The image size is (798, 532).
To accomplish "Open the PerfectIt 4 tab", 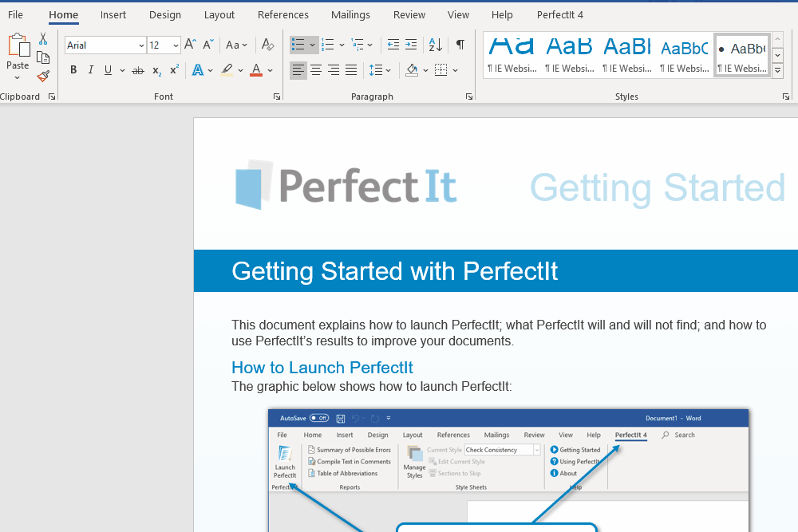I will click(x=560, y=14).
